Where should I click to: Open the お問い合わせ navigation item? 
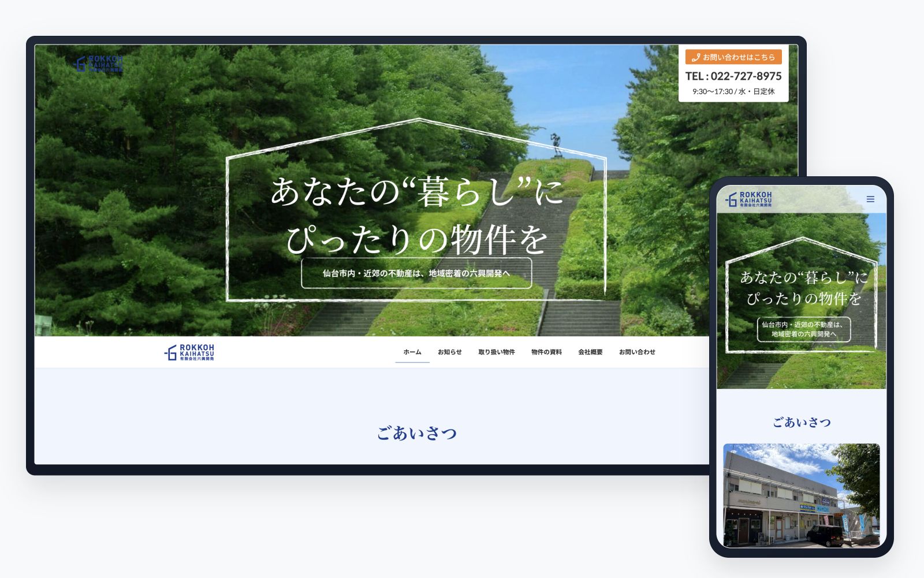click(x=637, y=352)
